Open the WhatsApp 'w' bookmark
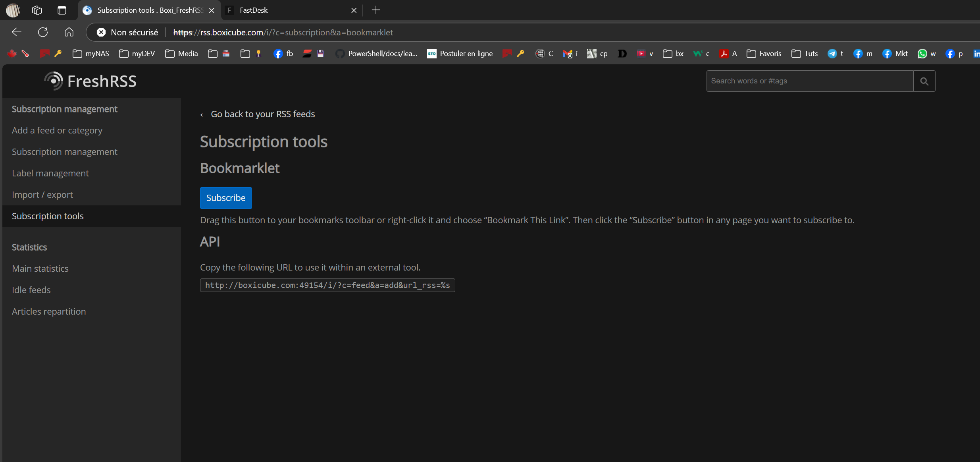The height and width of the screenshot is (462, 980). 926,54
